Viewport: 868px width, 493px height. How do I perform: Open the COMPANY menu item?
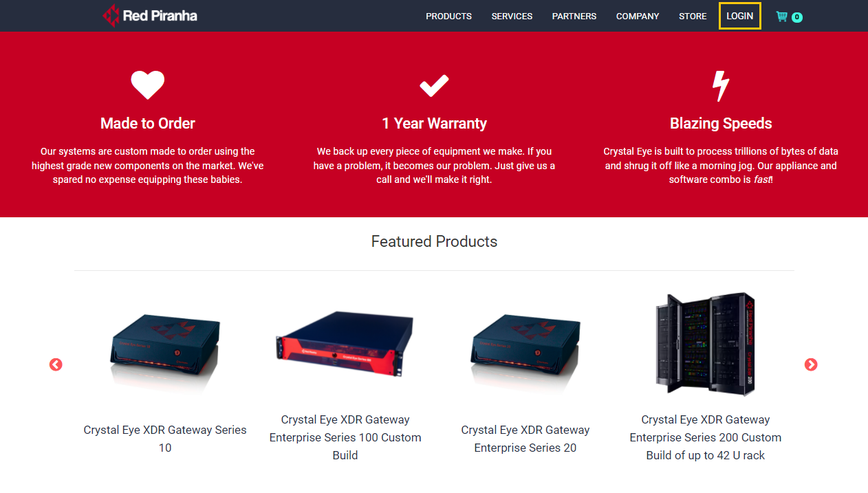coord(638,16)
